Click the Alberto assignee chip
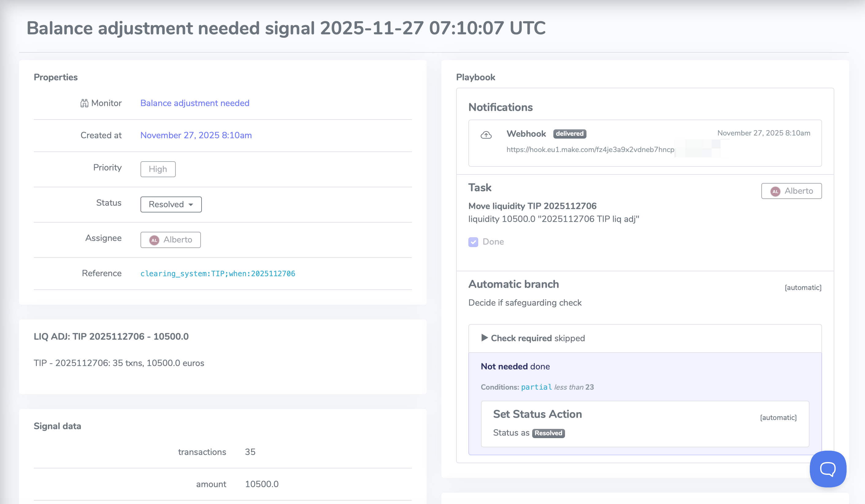Image resolution: width=865 pixels, height=504 pixels. click(170, 239)
